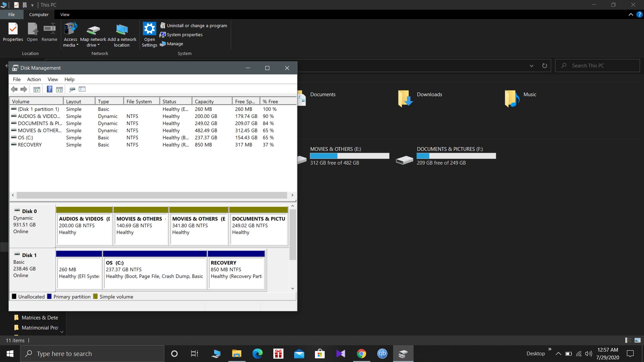The width and height of the screenshot is (644, 362).
Task: Select the OS (C:) 237.37 GB partition block
Action: [155, 270]
